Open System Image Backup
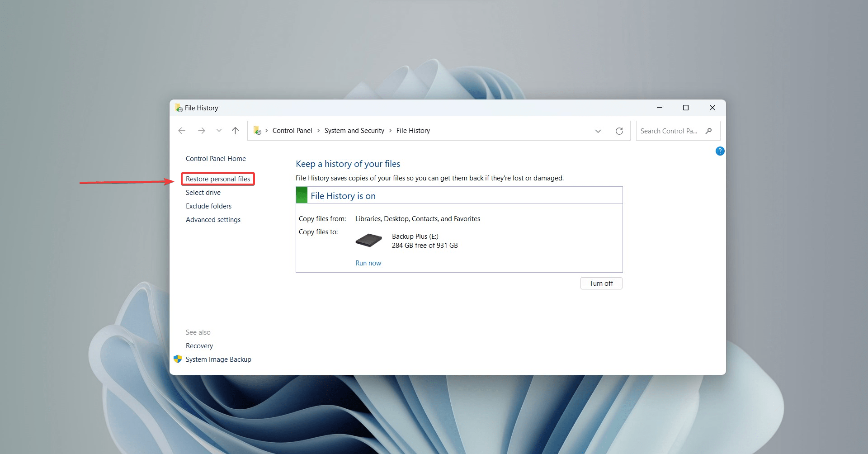The image size is (868, 454). [218, 359]
